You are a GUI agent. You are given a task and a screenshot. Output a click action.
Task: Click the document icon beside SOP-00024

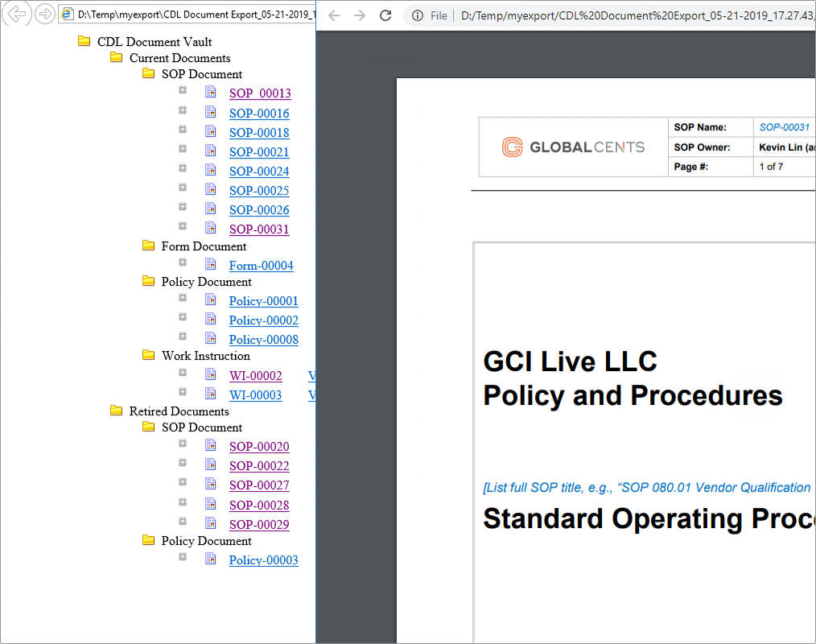tap(210, 170)
